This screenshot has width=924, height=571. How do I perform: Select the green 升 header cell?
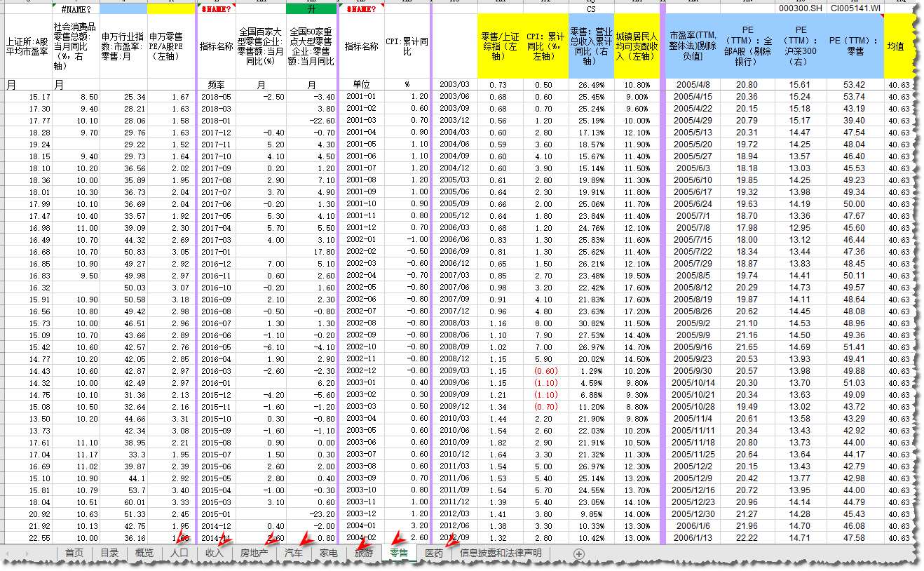311,9
